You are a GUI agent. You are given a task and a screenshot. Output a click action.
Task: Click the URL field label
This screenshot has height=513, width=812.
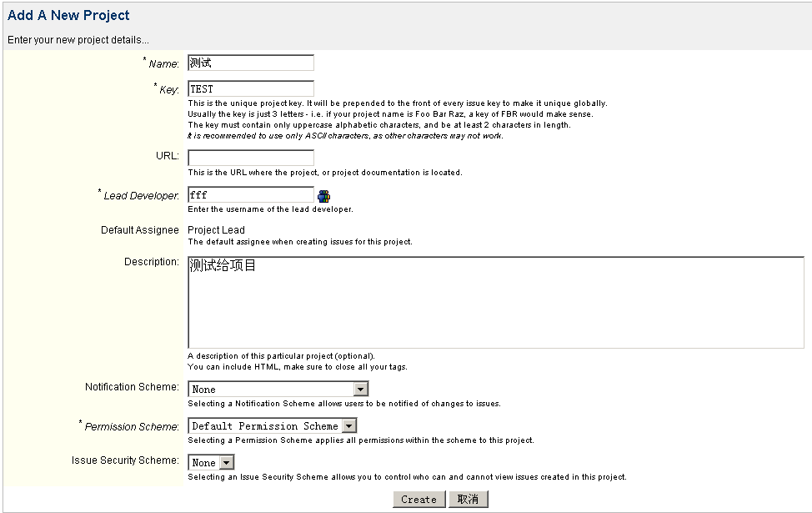(x=167, y=156)
